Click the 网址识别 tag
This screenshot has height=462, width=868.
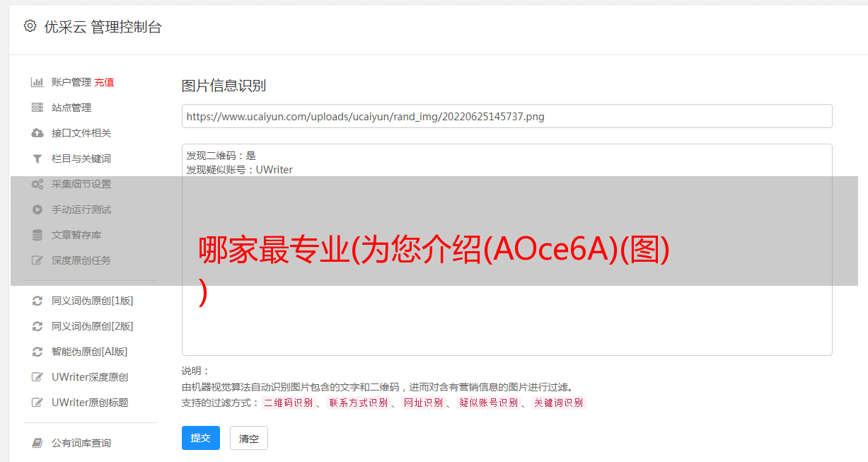[423, 403]
